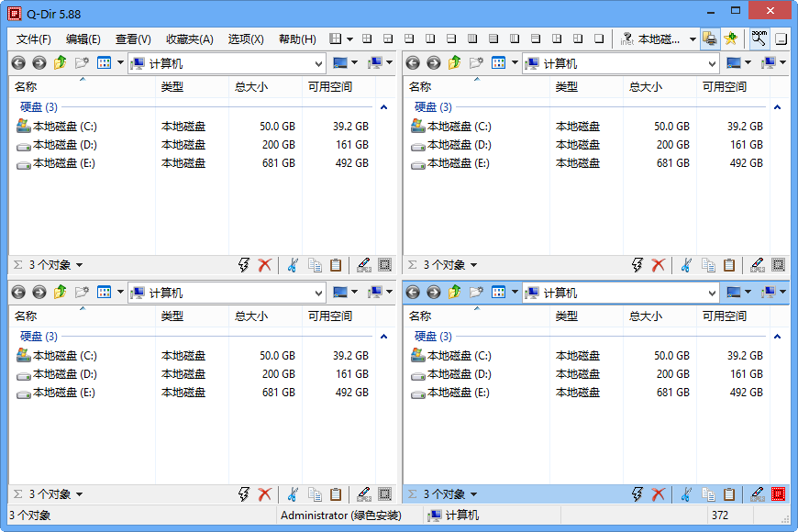The width and height of the screenshot is (798, 532).
Task: Go up one folder in lower-left pane
Action: click(60, 292)
